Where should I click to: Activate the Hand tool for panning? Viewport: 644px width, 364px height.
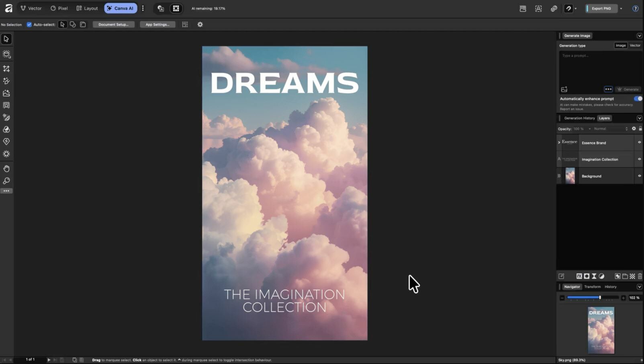tap(6, 169)
